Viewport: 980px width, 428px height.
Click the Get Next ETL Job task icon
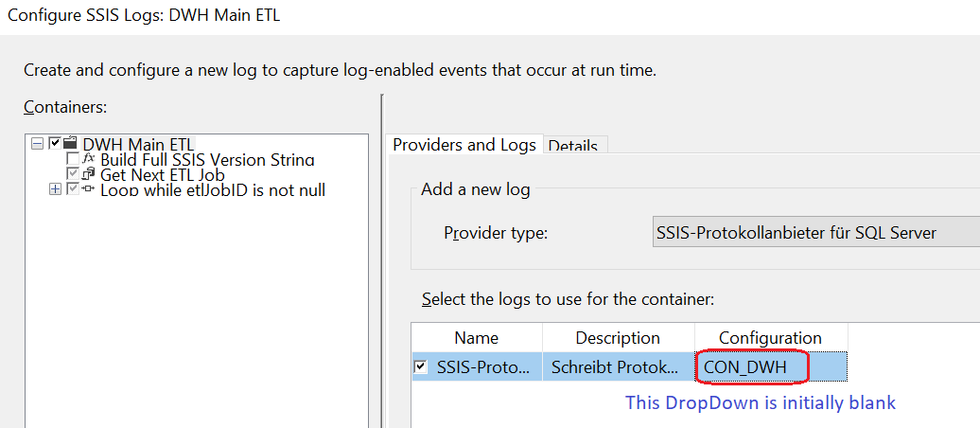point(90,174)
